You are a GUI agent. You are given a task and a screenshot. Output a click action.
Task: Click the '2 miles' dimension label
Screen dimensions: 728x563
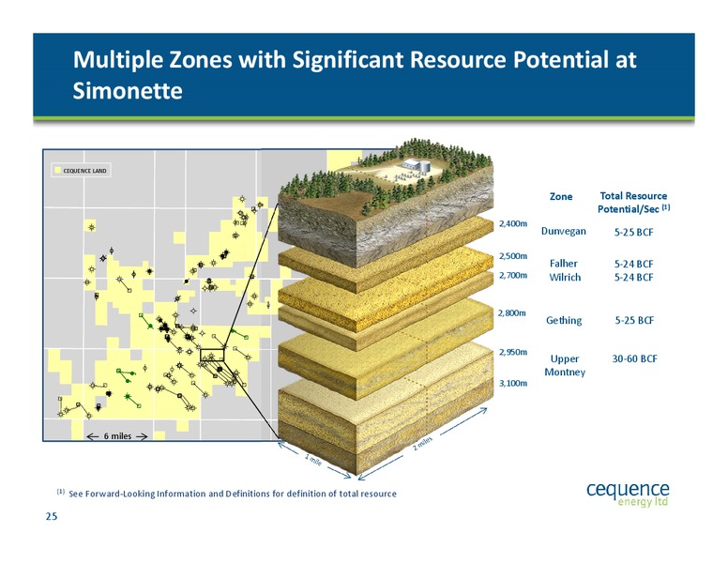422,443
